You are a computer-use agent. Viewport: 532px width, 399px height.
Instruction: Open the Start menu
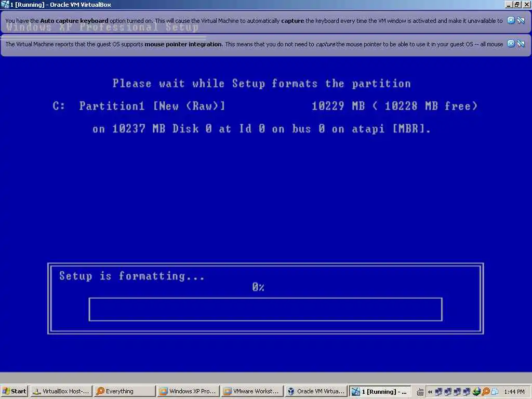[x=14, y=391]
